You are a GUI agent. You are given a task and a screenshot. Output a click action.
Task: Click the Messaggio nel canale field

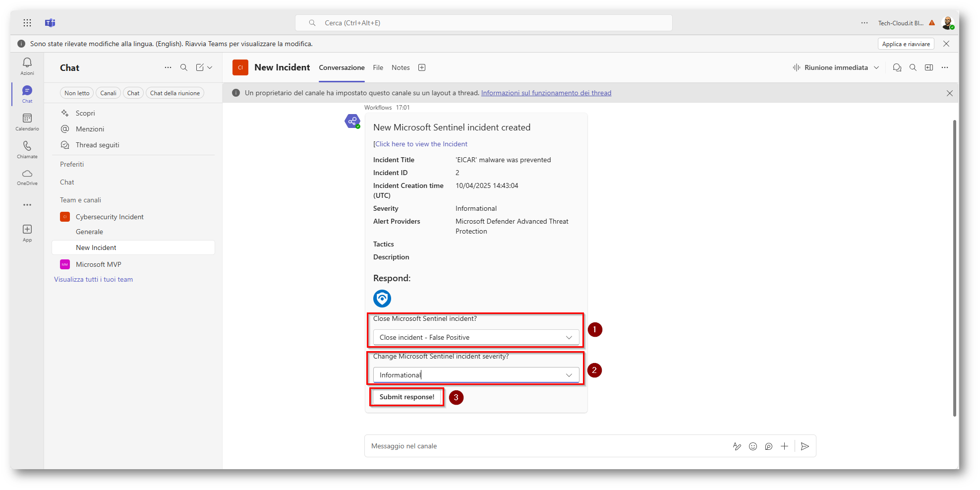click(545, 446)
